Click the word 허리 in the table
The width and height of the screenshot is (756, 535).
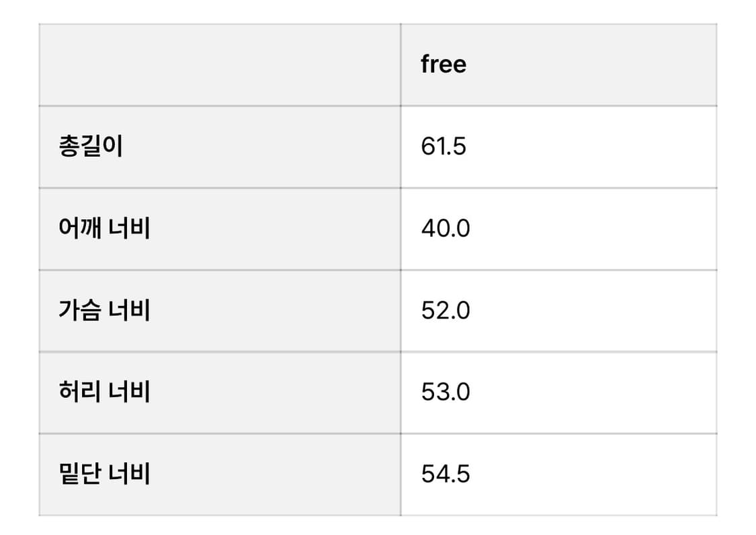80,392
